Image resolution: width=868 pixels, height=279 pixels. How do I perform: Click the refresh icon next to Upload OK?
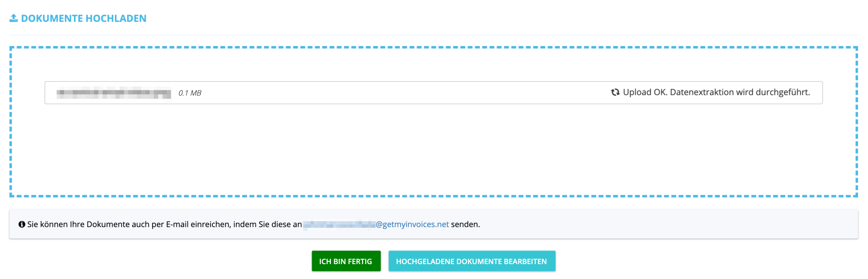pyautogui.click(x=615, y=92)
